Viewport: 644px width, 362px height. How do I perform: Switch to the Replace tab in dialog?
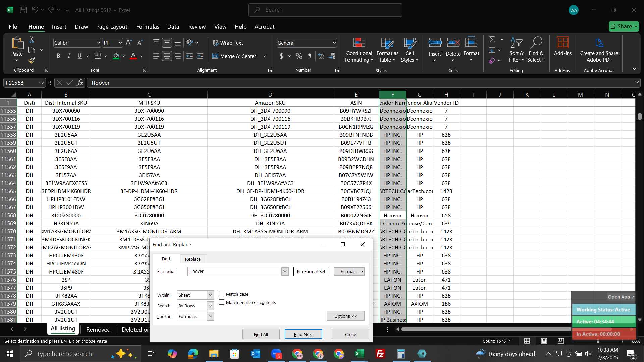click(193, 259)
